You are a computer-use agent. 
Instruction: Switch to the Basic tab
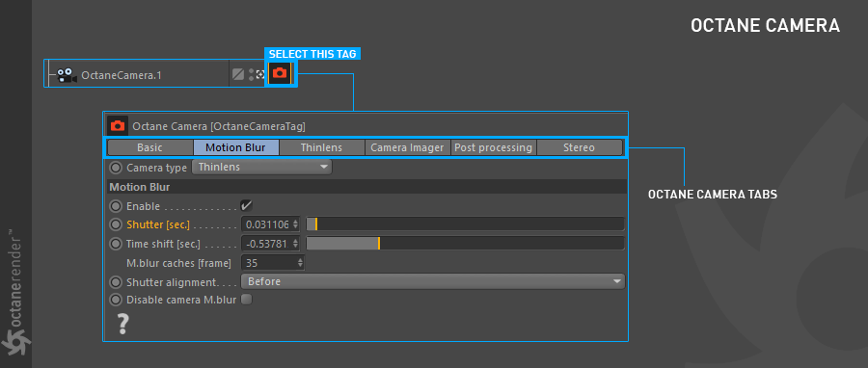[x=150, y=147]
